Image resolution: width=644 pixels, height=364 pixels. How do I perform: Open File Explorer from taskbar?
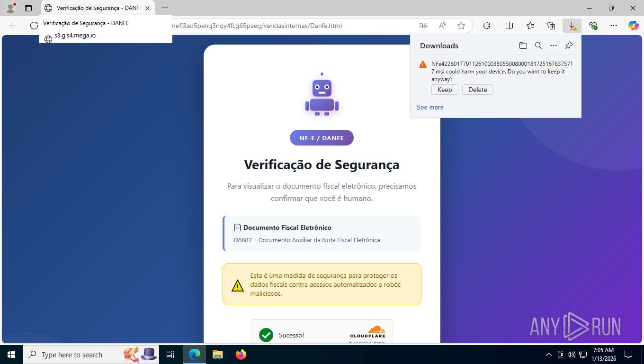[x=217, y=355]
